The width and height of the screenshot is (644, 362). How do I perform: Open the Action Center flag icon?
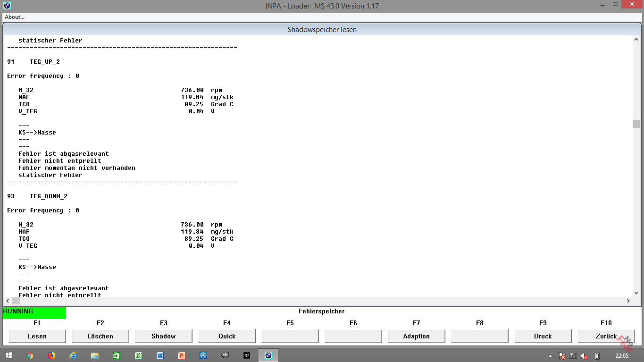tap(562, 356)
